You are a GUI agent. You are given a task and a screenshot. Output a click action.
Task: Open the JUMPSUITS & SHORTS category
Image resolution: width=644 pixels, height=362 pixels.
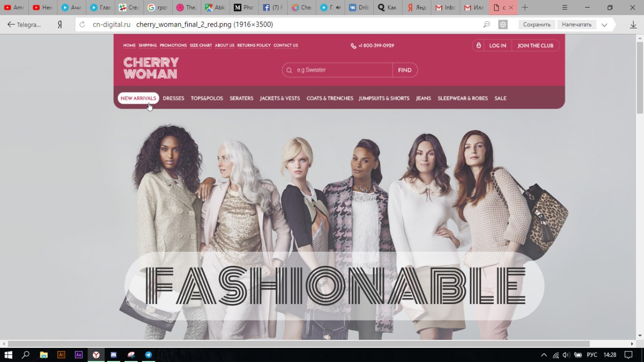click(x=384, y=98)
